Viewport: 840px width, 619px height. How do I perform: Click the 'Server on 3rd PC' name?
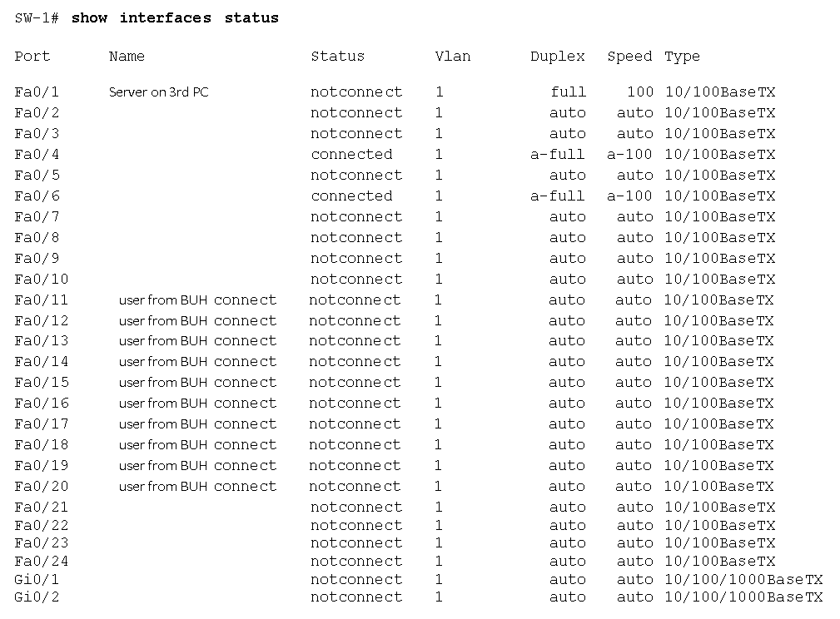(158, 92)
